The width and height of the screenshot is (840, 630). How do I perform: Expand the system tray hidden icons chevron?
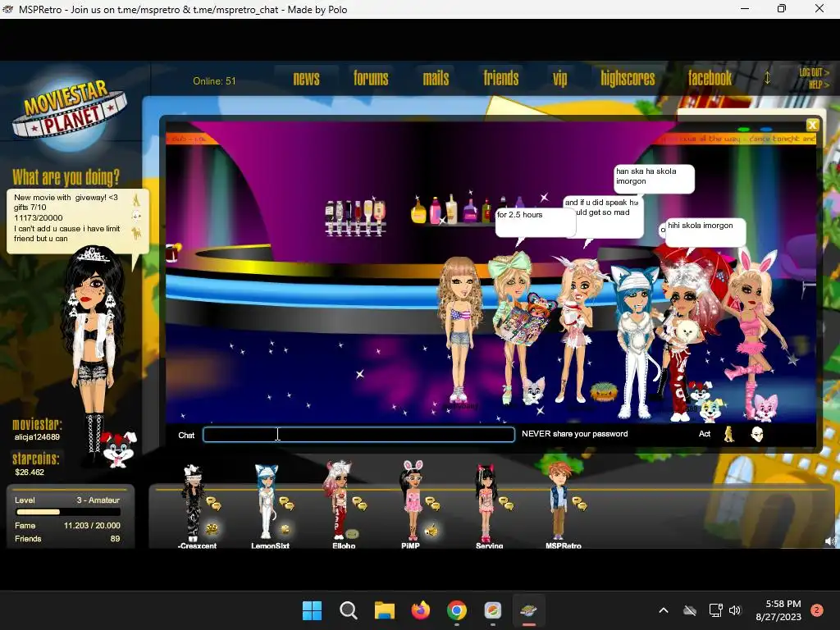tap(663, 610)
